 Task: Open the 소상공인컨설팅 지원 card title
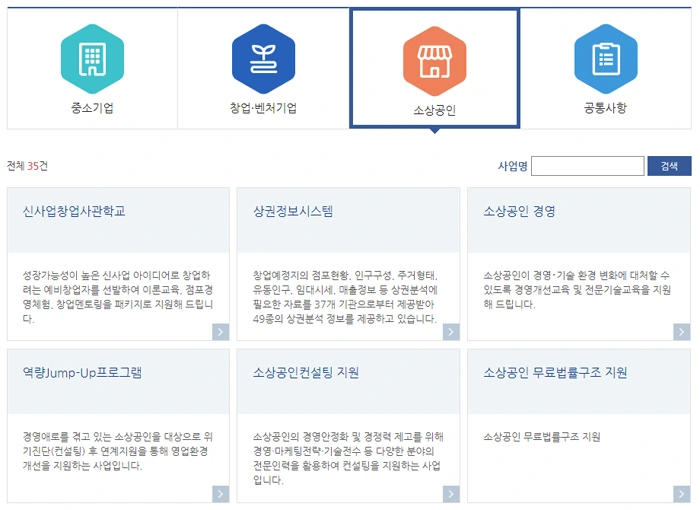click(x=306, y=373)
